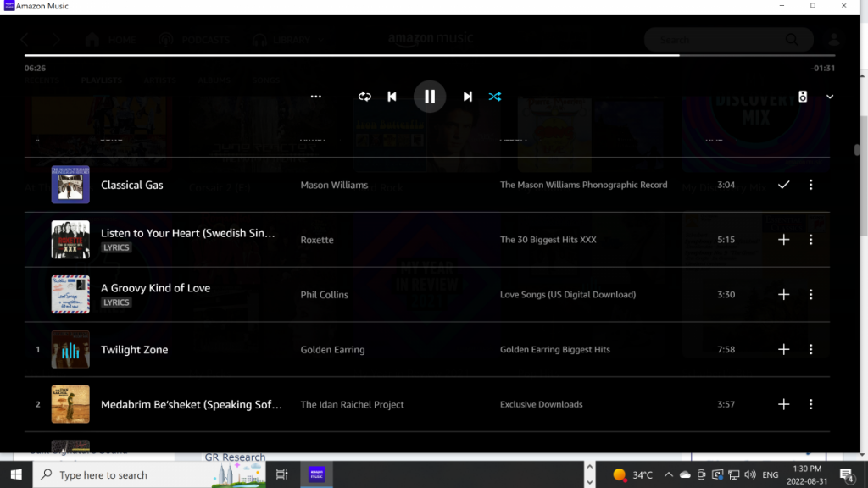
Task: Open the Windows Start menu
Action: coord(16,474)
